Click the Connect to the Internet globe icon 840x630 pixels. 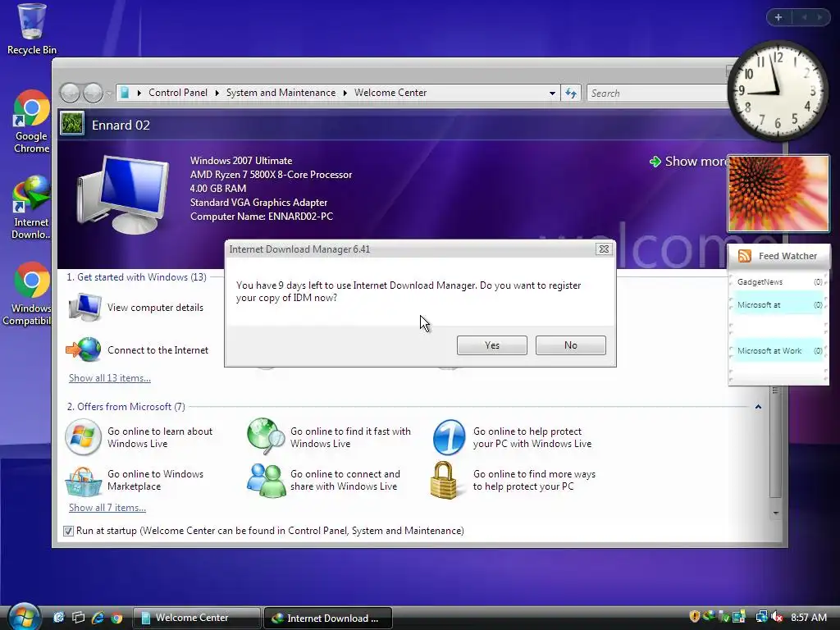pos(84,349)
